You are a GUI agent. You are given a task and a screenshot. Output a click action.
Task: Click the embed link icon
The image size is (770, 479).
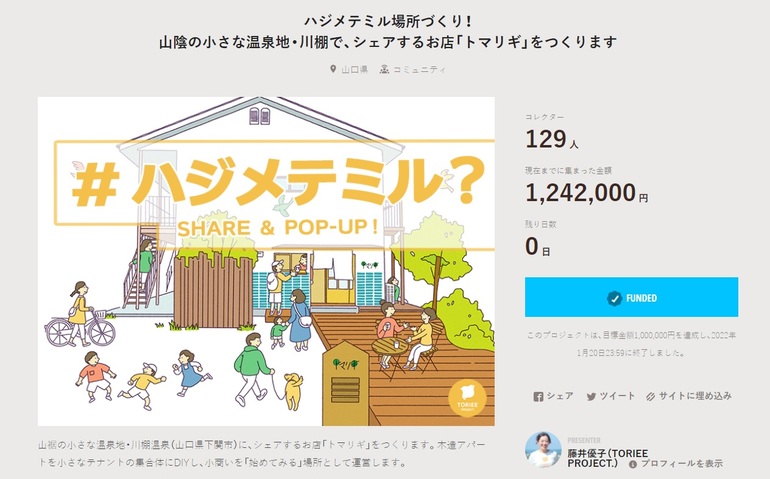pyautogui.click(x=650, y=396)
